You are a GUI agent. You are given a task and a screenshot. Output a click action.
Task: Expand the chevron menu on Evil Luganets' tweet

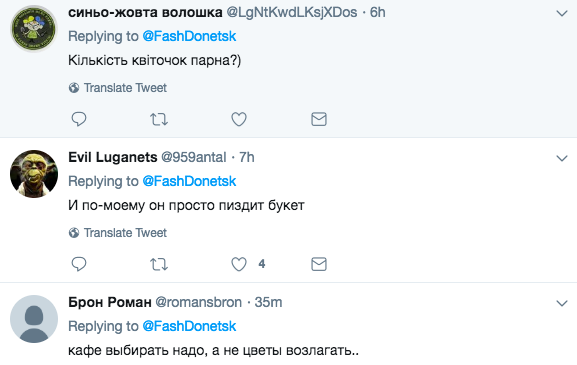pyautogui.click(x=562, y=159)
